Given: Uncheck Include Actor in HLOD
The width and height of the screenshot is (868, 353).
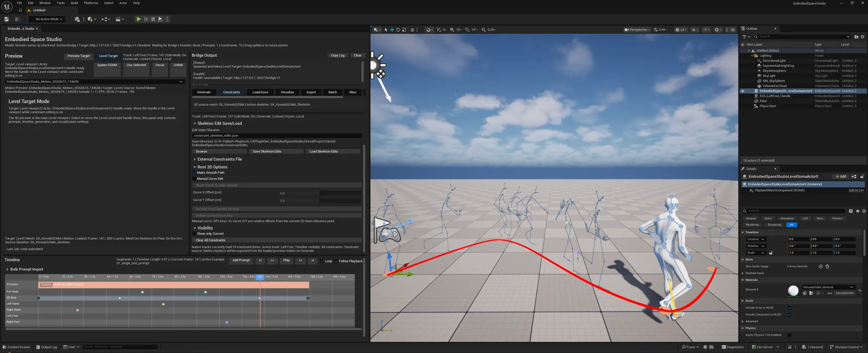Looking at the screenshot, I should (x=789, y=308).
